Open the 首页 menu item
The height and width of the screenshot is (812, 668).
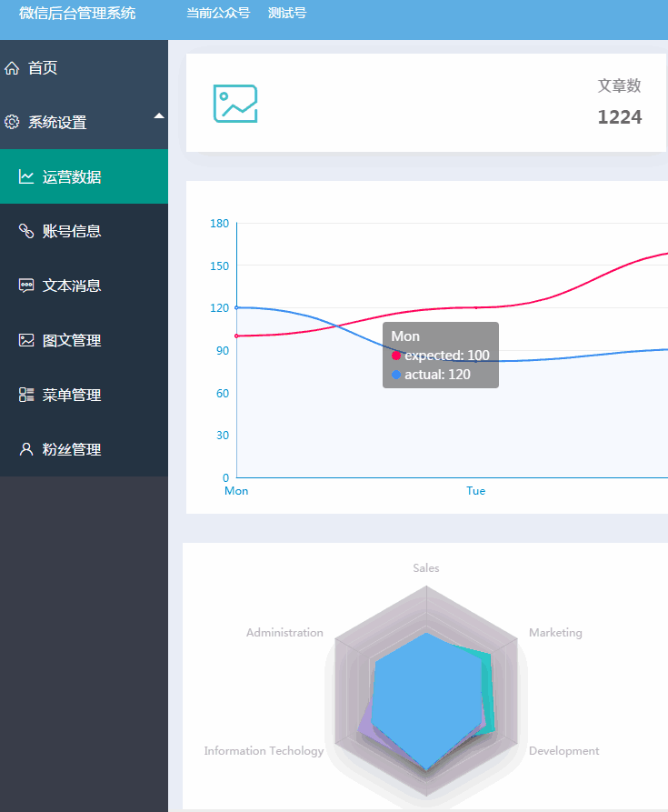(x=43, y=68)
